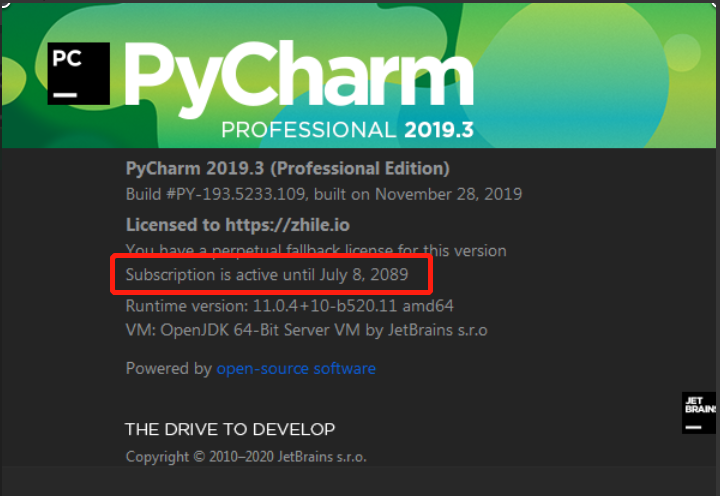Click the JetBrains logo on the right edge
Image resolution: width=720 pixels, height=496 pixels.
[698, 413]
